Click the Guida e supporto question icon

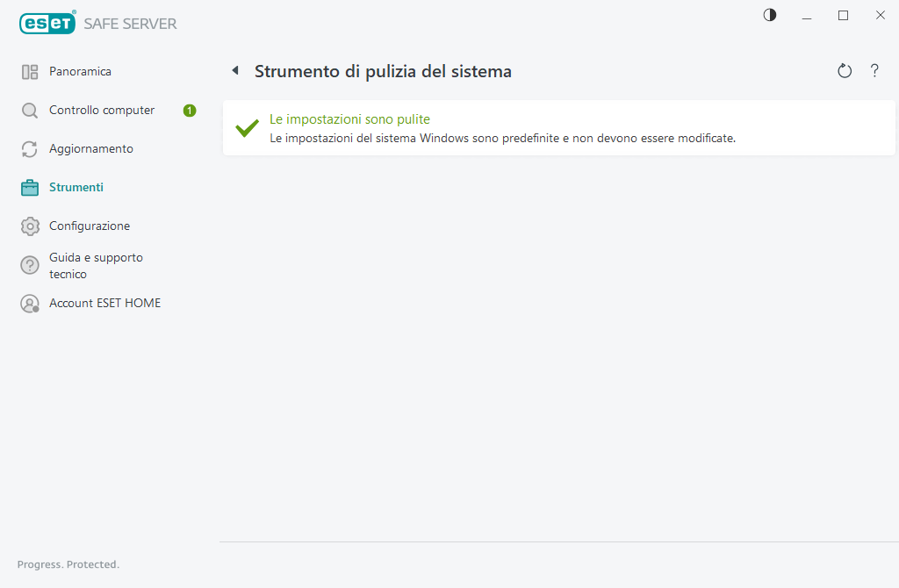(x=30, y=265)
